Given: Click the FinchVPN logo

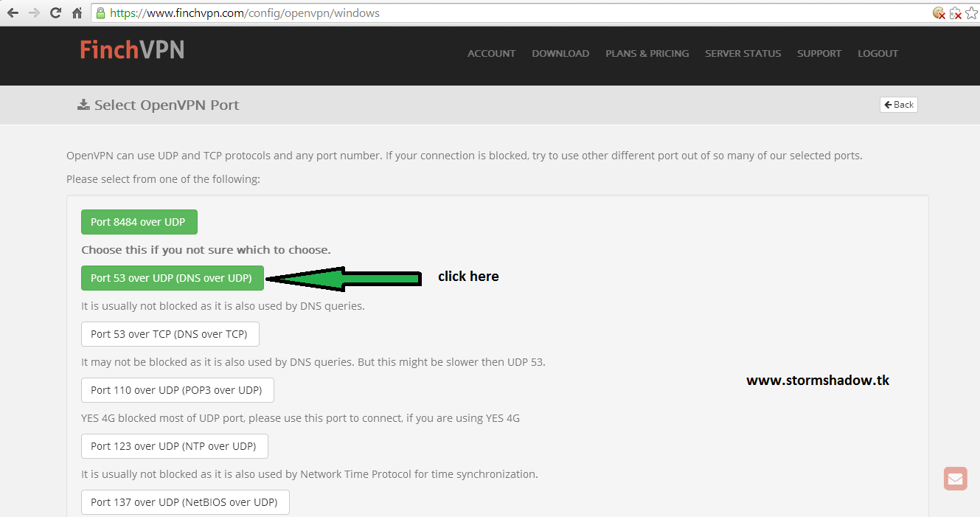Looking at the screenshot, I should 132,49.
